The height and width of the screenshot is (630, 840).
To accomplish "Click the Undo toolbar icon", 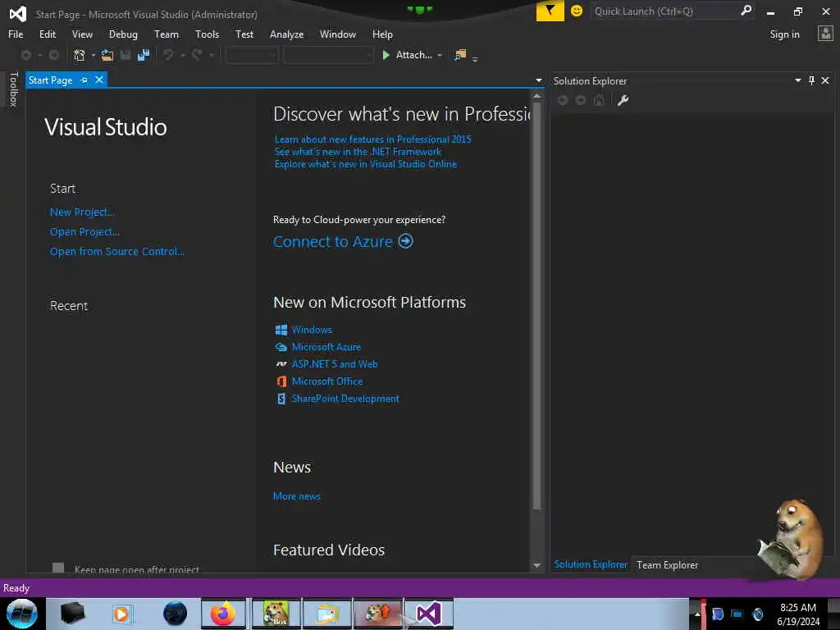I will 168,55.
